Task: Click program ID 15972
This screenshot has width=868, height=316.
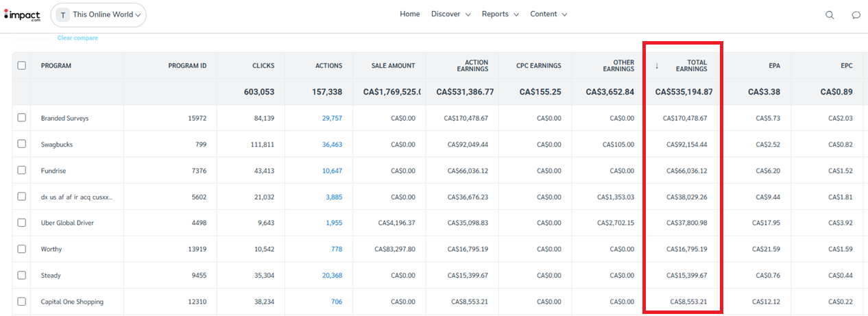Action: click(197, 119)
